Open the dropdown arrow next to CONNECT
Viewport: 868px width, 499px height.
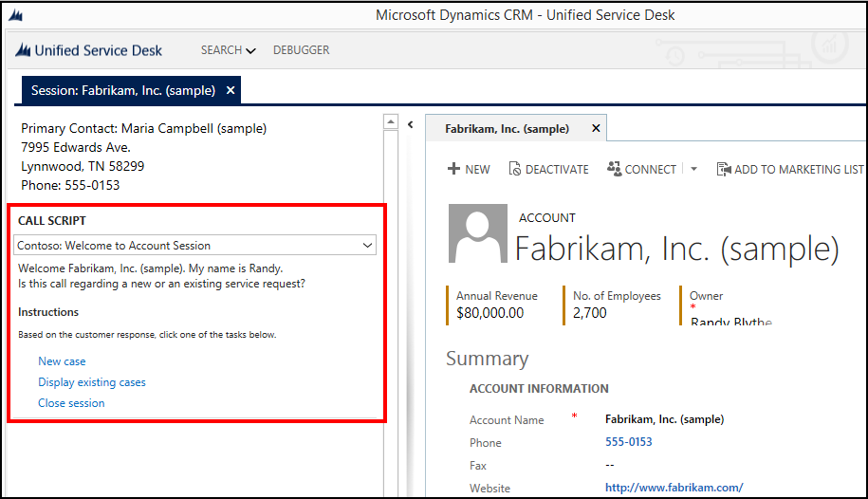click(693, 170)
